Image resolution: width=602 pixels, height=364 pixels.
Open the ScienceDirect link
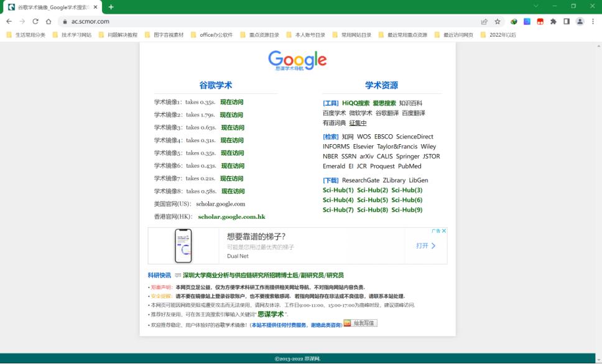[x=415, y=137]
